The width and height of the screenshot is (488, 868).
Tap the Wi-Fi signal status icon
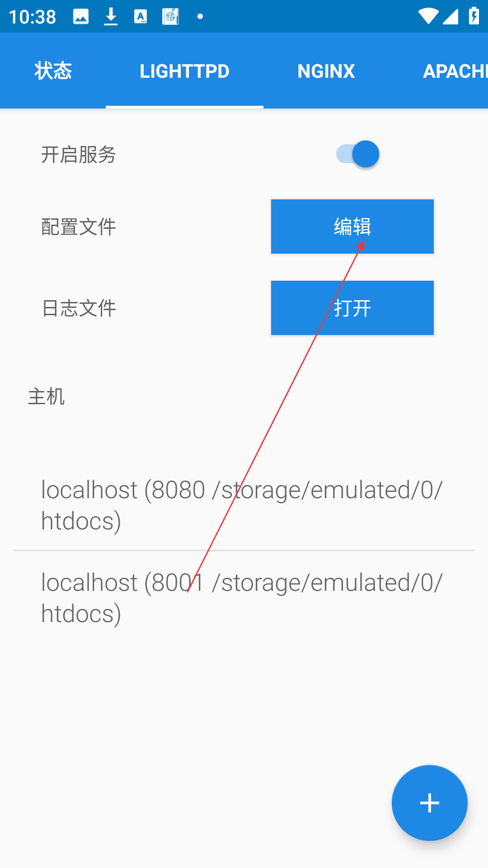point(427,16)
